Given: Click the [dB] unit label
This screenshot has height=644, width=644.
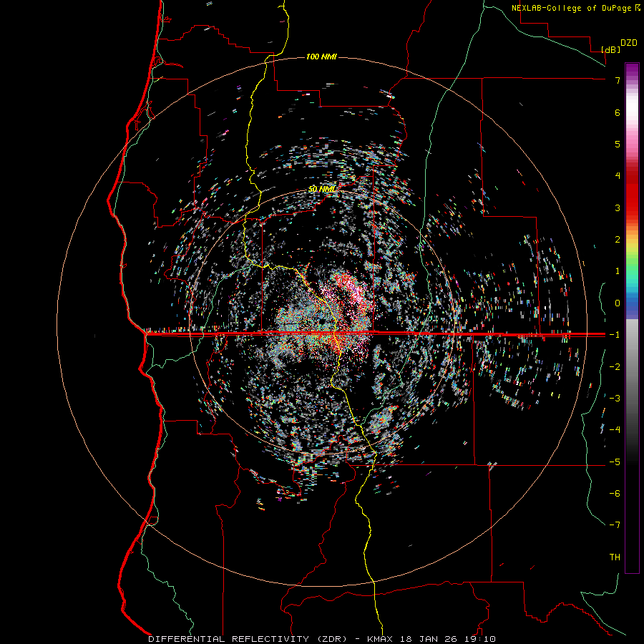Looking at the screenshot, I should coord(610,49).
